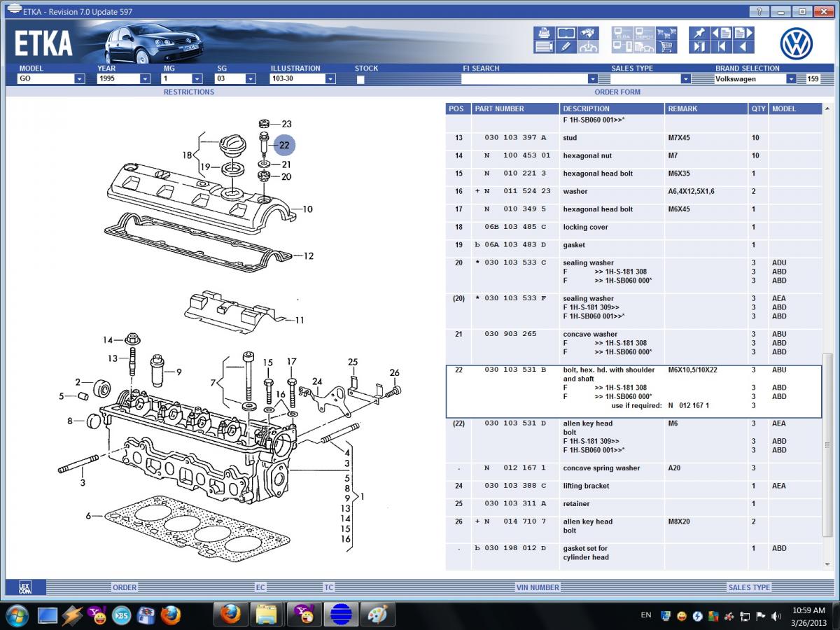
Task: Open Firefox from the Windows taskbar
Action: [230, 615]
